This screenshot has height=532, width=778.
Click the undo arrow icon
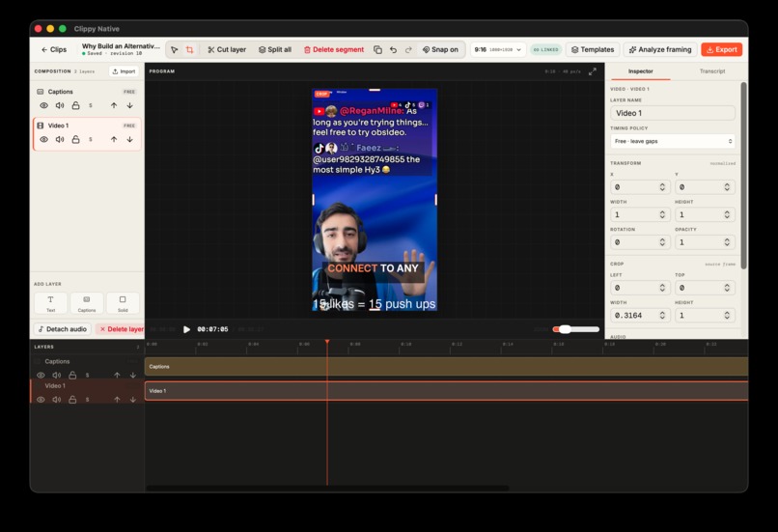[393, 49]
